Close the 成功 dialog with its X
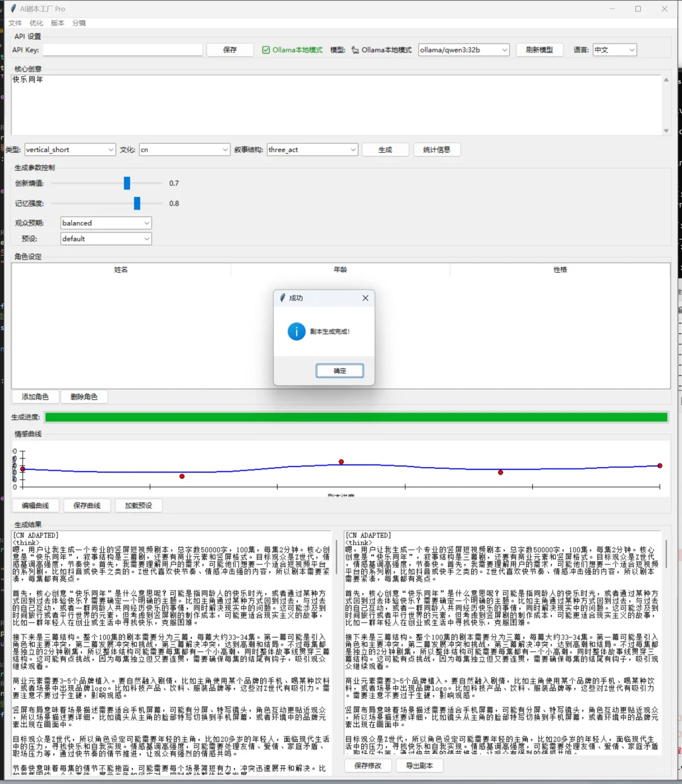Image resolution: width=682 pixels, height=784 pixels. 365,298
